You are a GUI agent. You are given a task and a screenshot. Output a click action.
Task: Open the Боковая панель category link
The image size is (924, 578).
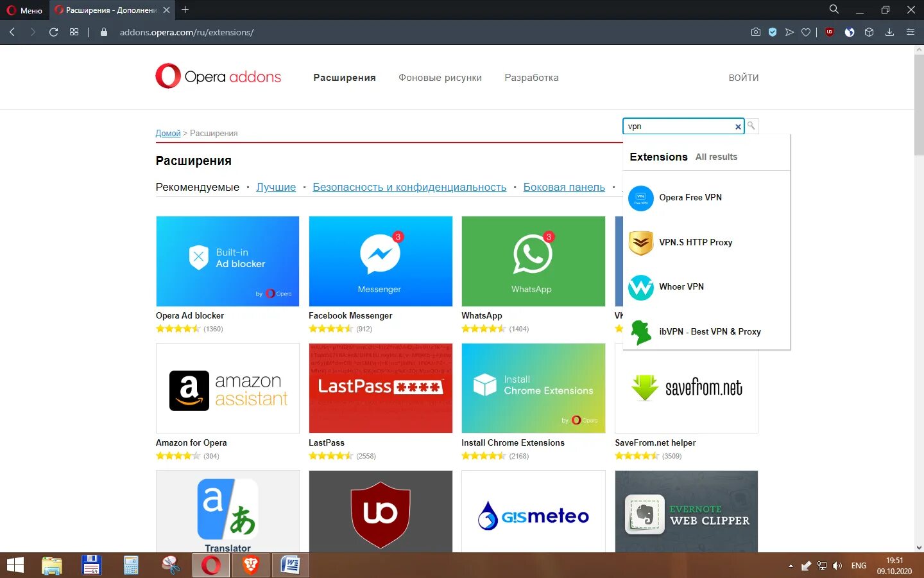(564, 187)
